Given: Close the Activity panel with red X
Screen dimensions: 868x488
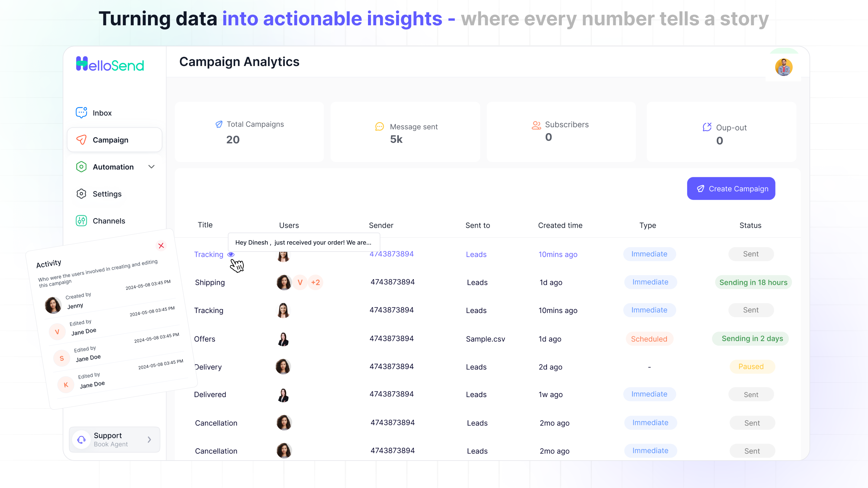Looking at the screenshot, I should pyautogui.click(x=161, y=246).
